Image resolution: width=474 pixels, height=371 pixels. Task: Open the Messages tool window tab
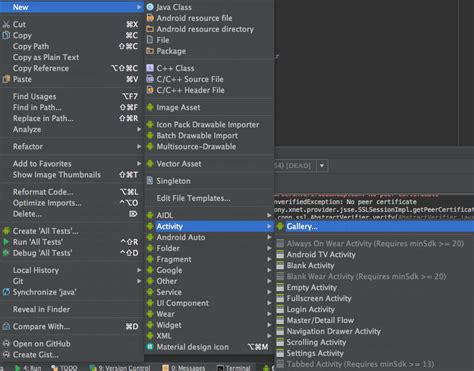184,368
